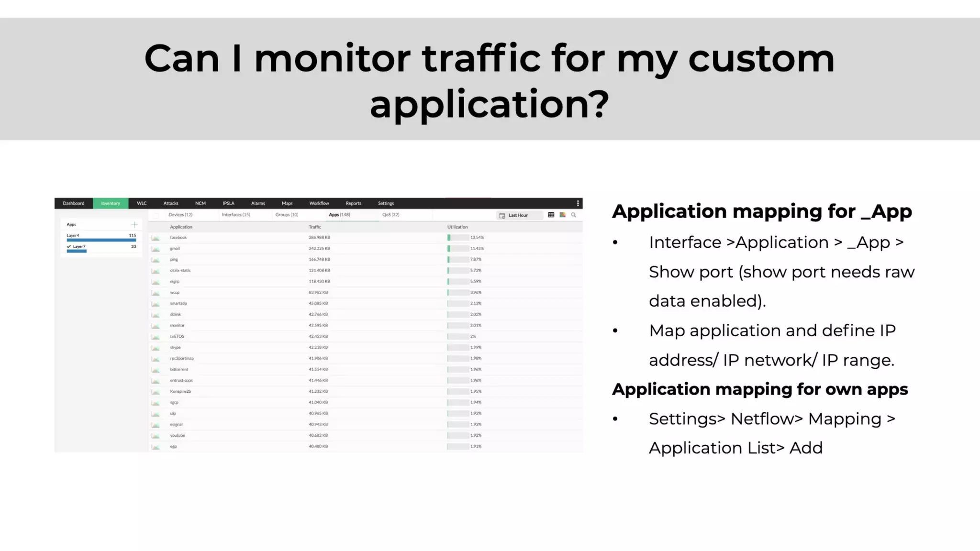This screenshot has width=980, height=551.
Task: Open the chart icon for eigrp row
Action: [x=156, y=282]
